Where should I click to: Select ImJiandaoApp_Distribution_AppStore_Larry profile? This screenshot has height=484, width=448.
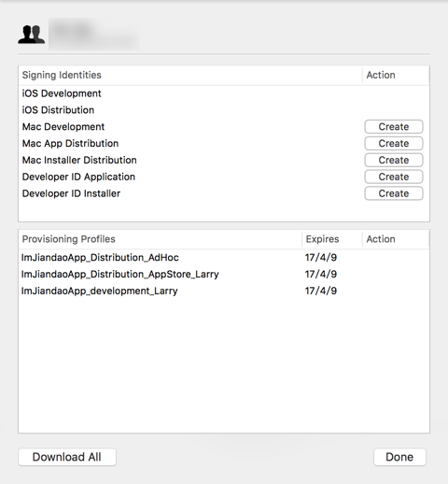pyautogui.click(x=224, y=274)
